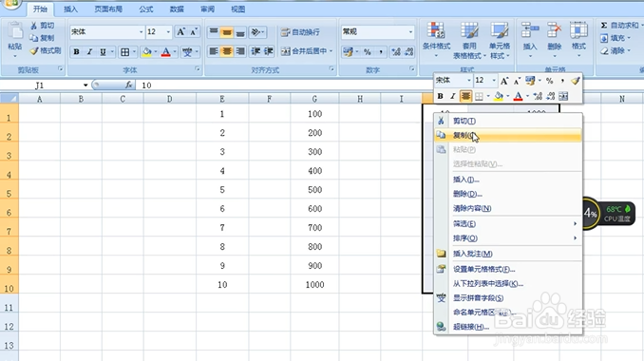Decrease font size in the ribbon
This screenshot has height=361, width=644.
coord(194,31)
